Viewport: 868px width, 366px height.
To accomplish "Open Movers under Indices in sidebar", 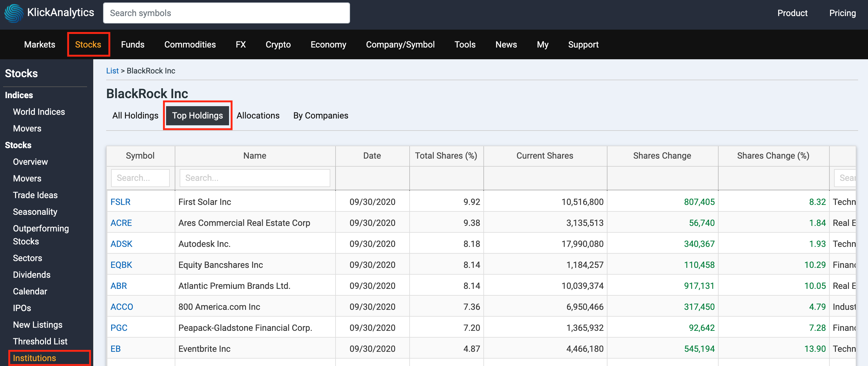I will [27, 128].
